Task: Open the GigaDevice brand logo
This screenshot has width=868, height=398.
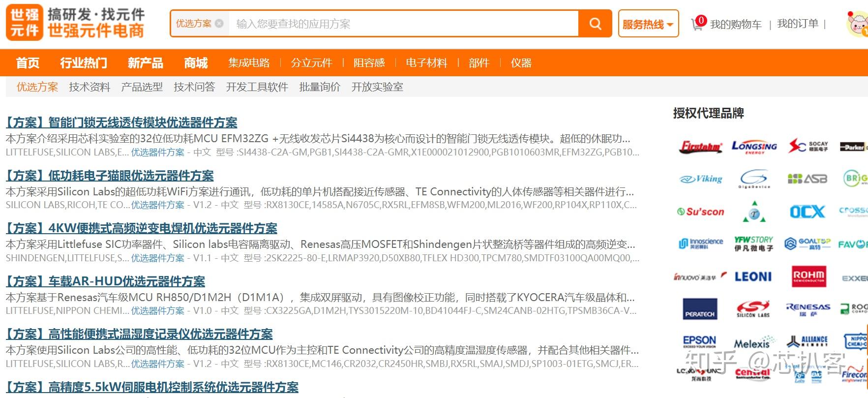Action: tap(754, 179)
